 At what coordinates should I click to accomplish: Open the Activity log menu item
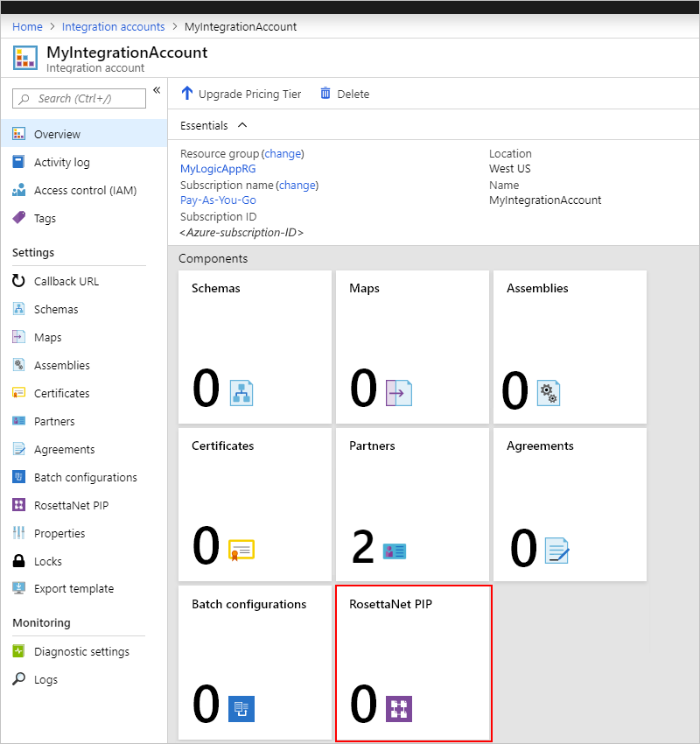coord(84,162)
